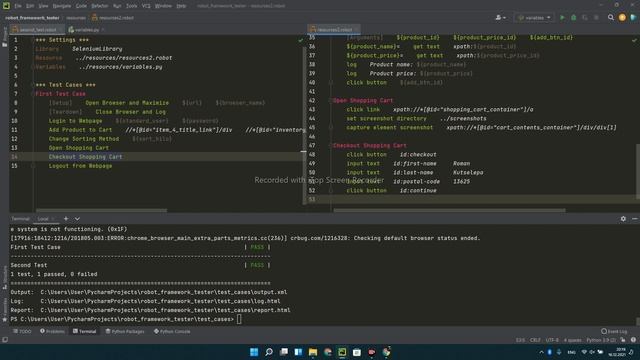
Task: Click the Debug bug icon in the toolbar
Action: tap(573, 18)
